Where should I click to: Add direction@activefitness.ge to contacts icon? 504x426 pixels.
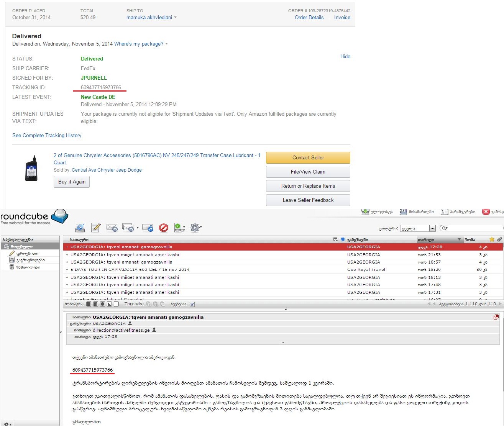tap(154, 330)
